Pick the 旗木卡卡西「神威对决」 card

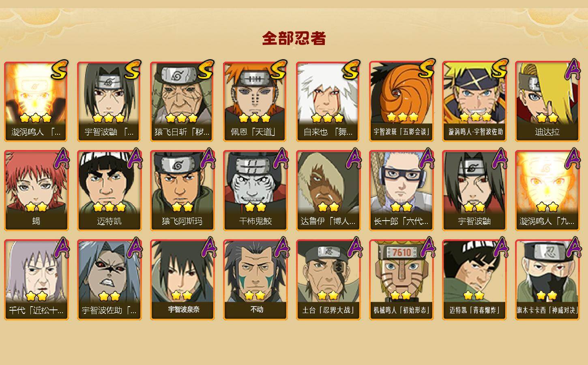547,280
